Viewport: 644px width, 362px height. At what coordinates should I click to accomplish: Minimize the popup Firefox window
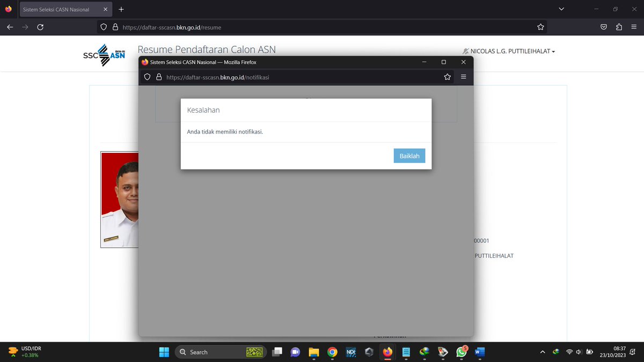point(424,62)
